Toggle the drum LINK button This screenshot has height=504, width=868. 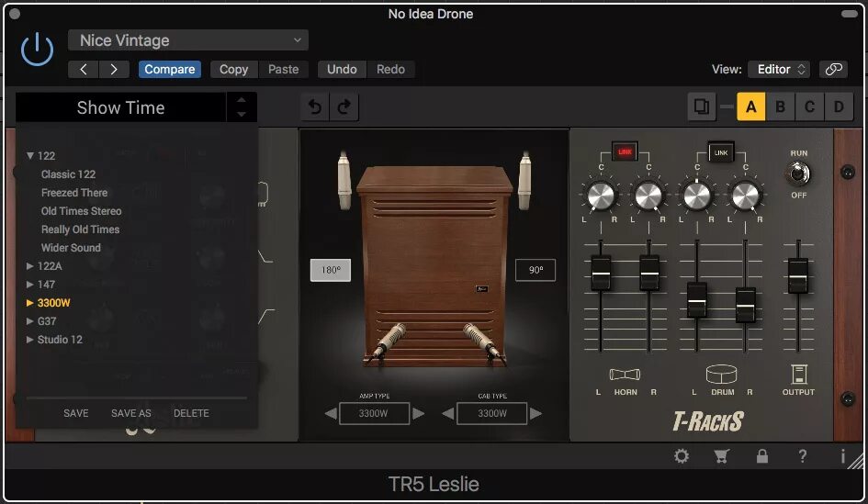pos(721,152)
